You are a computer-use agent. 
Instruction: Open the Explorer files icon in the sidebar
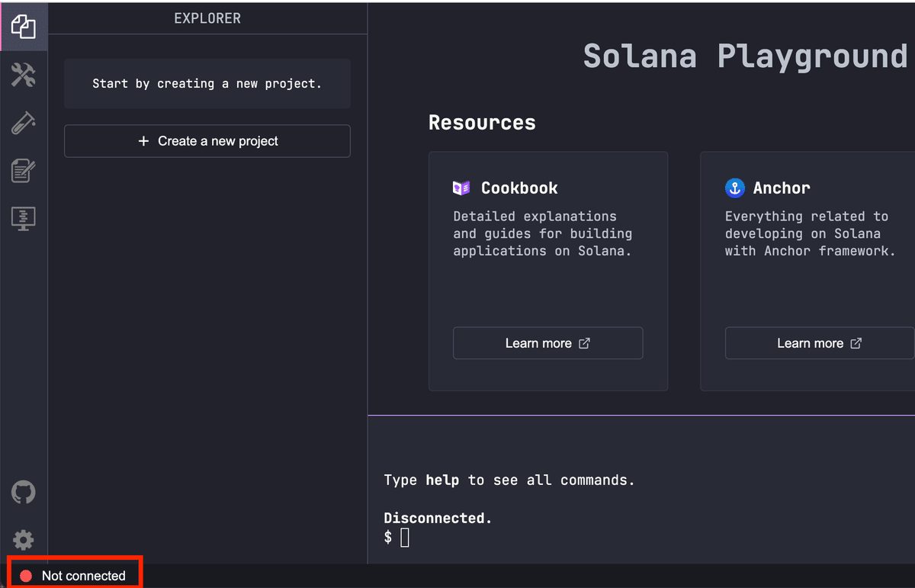pyautogui.click(x=24, y=27)
